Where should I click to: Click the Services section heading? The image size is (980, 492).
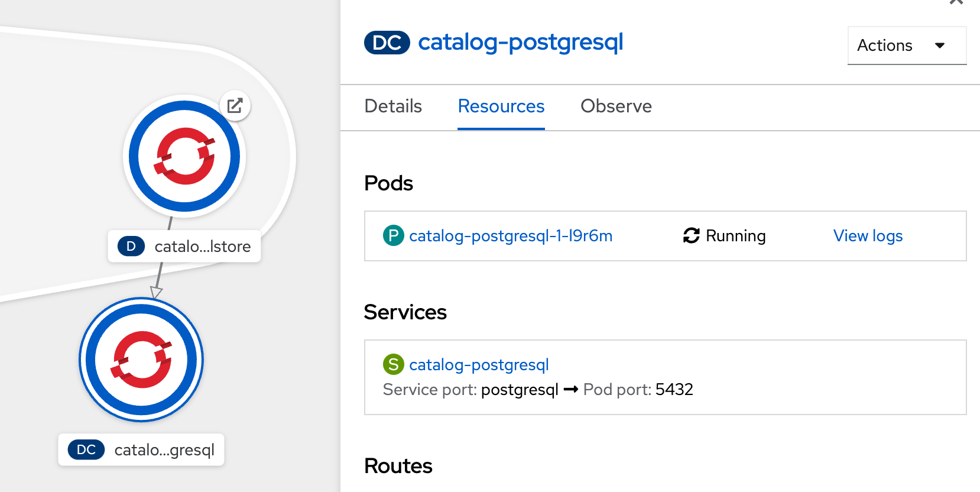(x=405, y=312)
